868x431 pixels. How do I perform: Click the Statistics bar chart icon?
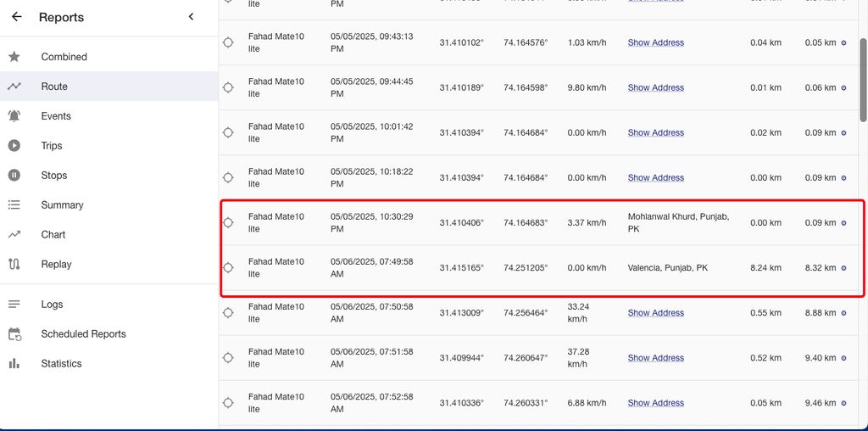click(14, 364)
